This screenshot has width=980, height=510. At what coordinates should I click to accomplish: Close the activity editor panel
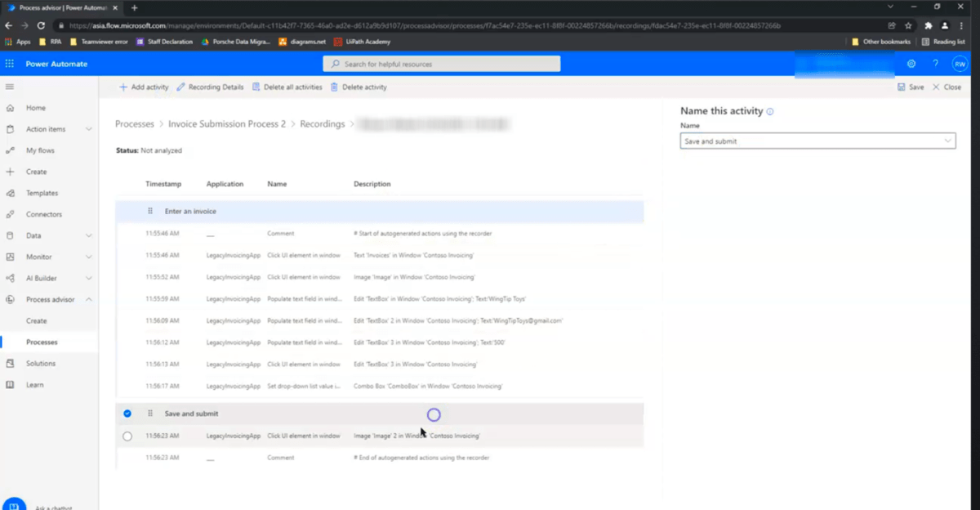pos(947,87)
